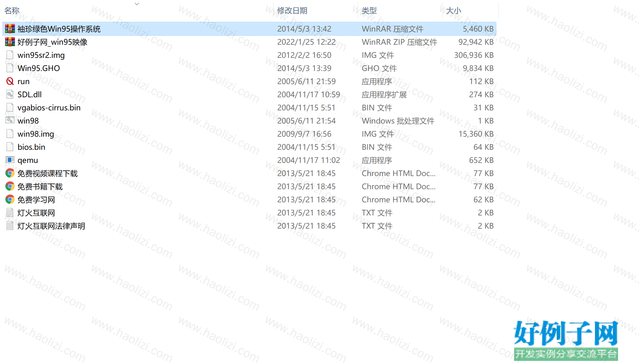Click size 64 KB
The width and height of the screenshot is (639, 364).
point(483,147)
